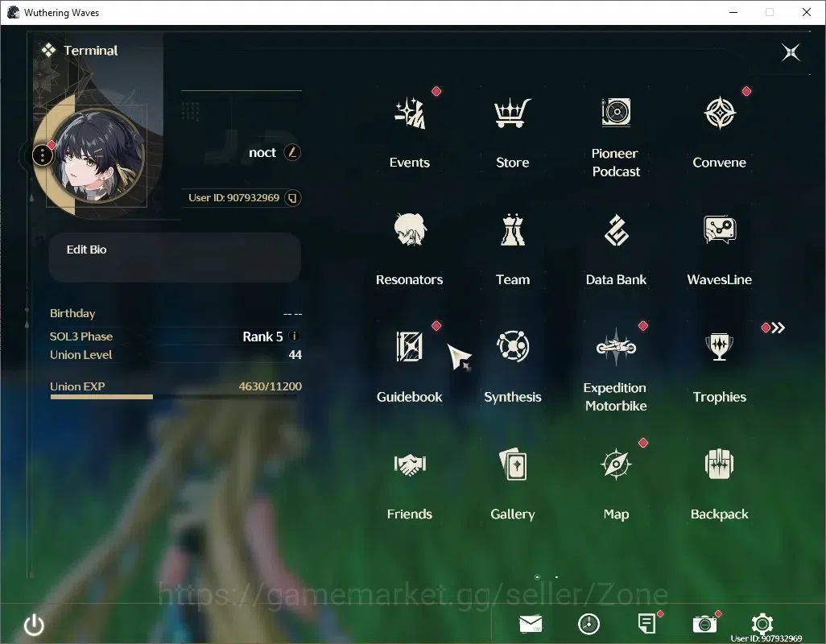The width and height of the screenshot is (826, 644).
Task: Click the Edit Bio field
Action: point(175,257)
